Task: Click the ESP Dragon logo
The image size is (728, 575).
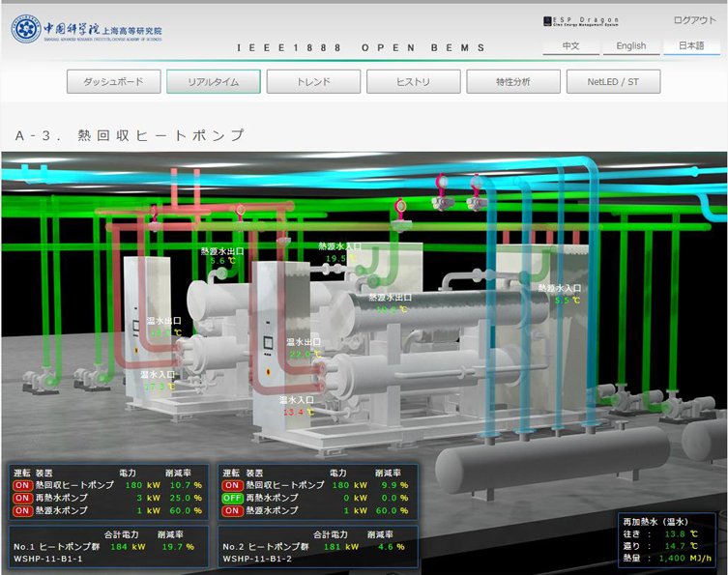Action: 581,21
